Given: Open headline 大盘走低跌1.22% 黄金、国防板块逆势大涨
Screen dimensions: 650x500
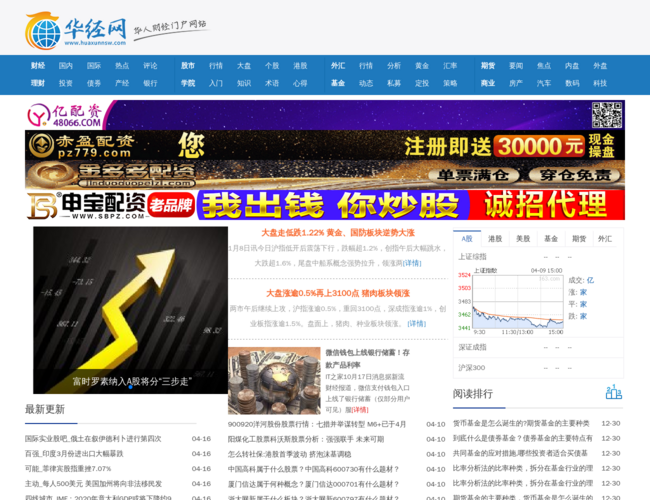Looking at the screenshot, I should (338, 233).
